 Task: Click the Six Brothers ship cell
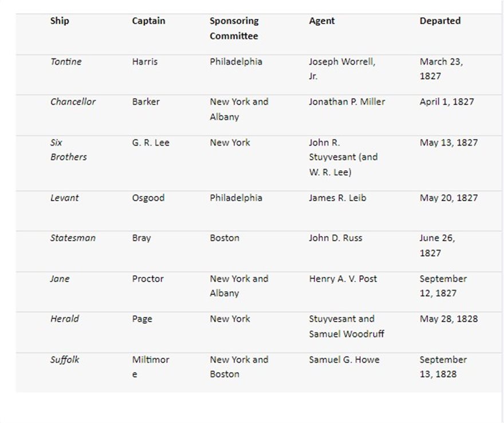point(69,150)
